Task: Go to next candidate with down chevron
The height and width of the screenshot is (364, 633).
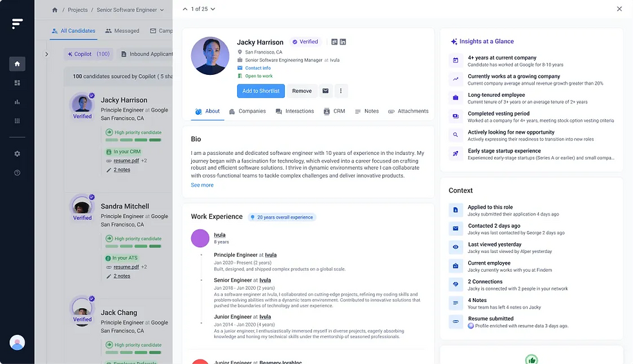Action: coord(213,9)
